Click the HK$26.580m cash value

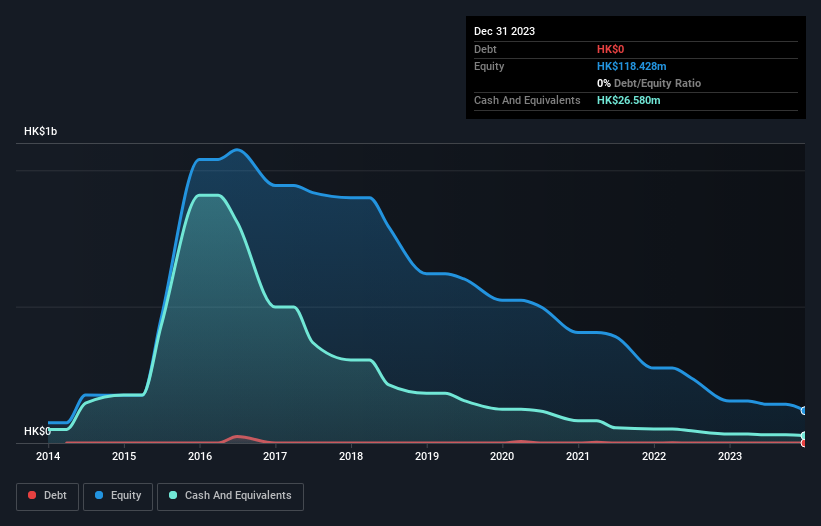tap(628, 100)
